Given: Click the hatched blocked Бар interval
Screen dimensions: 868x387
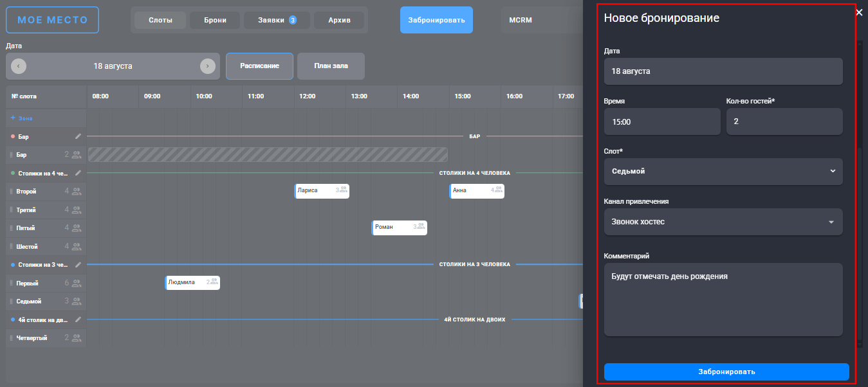Looking at the screenshot, I should pos(268,154).
